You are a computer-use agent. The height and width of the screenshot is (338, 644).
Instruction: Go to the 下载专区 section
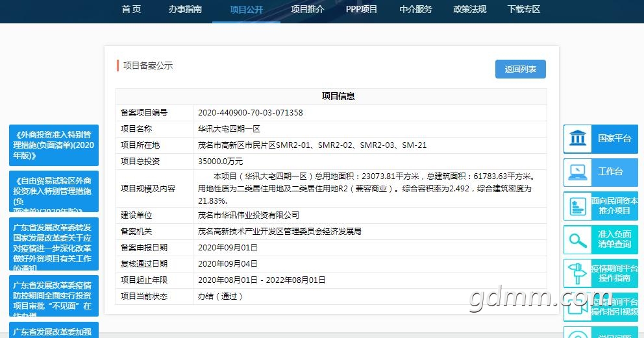coord(524,9)
